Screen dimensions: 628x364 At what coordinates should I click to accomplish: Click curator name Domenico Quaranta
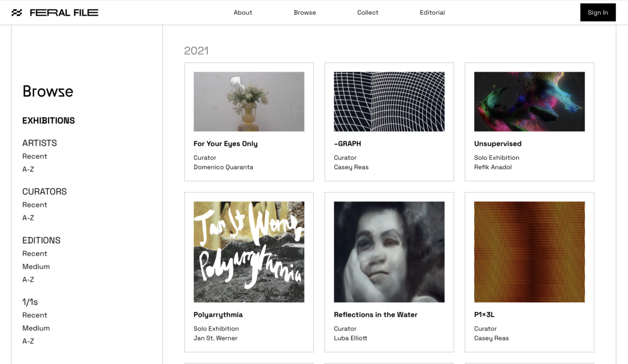tap(223, 167)
